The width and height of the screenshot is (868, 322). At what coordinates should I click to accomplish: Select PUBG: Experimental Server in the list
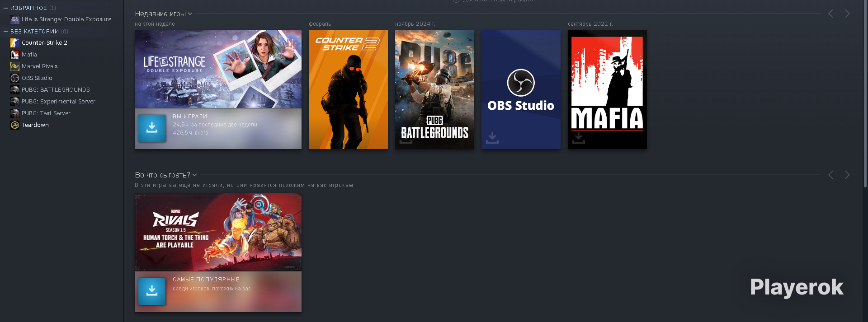coord(58,102)
